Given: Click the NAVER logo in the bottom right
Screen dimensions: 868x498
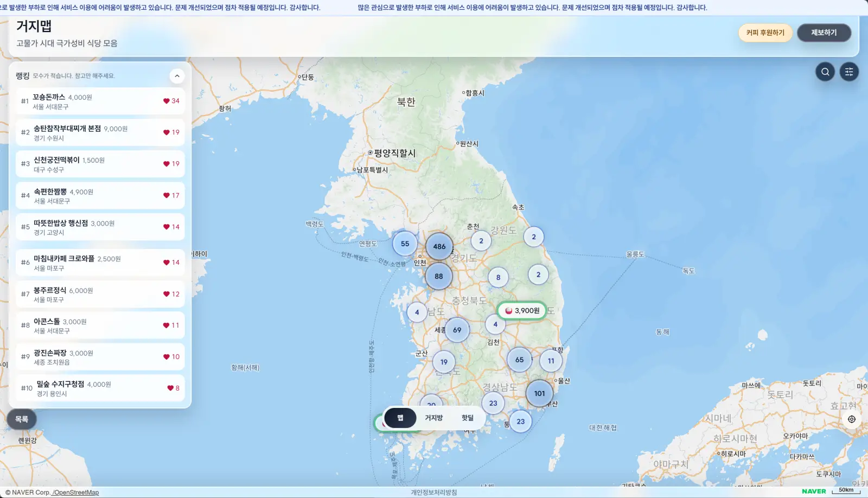Looking at the screenshot, I should 813,491.
